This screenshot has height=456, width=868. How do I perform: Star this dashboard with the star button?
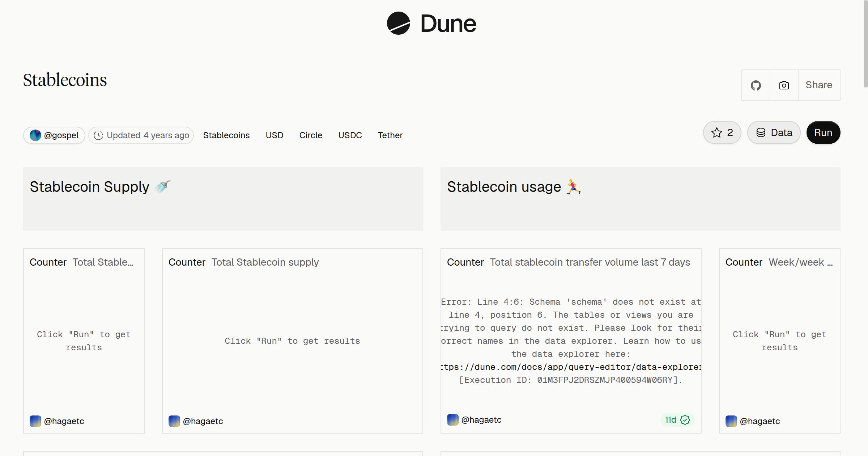point(722,132)
